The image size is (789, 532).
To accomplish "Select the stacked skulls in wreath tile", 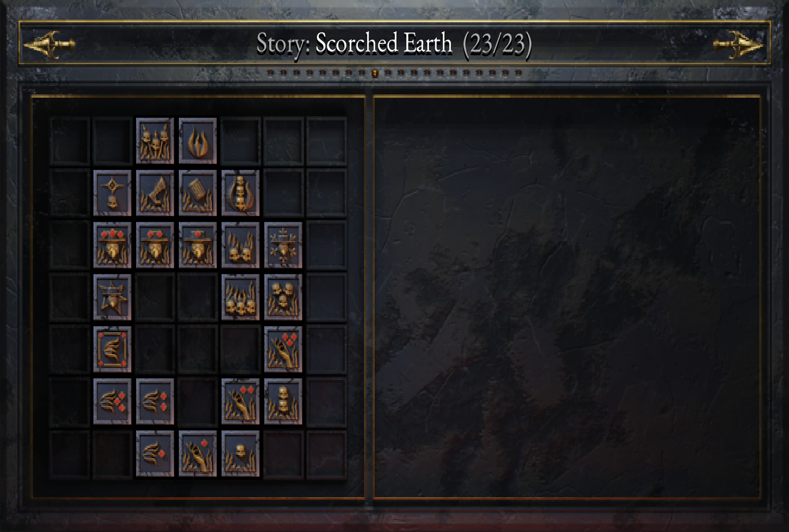I will coord(240,193).
